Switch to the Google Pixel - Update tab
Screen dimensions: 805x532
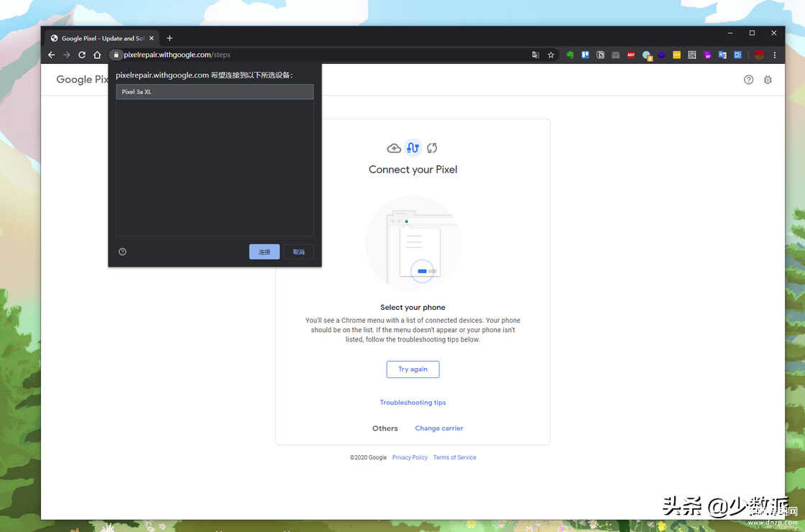pyautogui.click(x=103, y=38)
